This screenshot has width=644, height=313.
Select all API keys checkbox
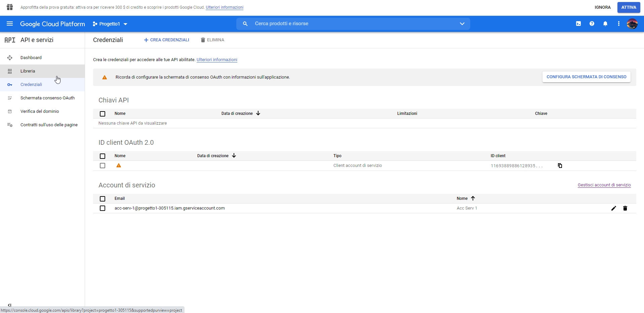tap(103, 114)
